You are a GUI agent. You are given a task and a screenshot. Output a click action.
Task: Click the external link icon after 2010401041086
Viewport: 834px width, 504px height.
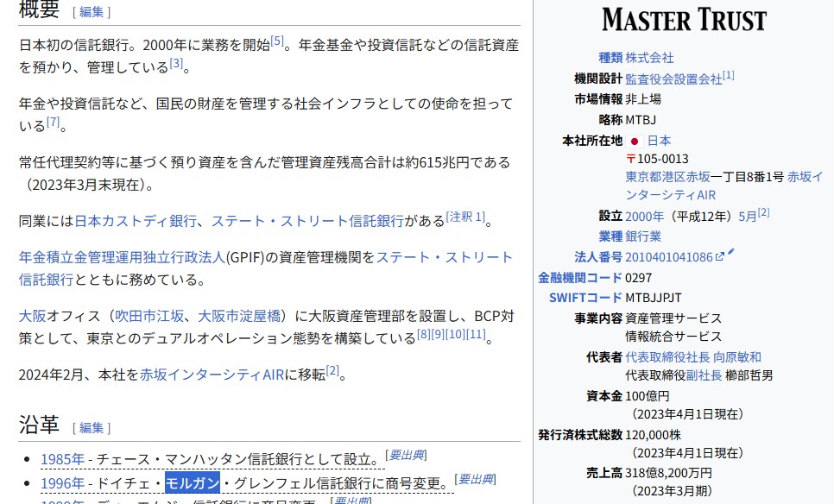tap(720, 257)
